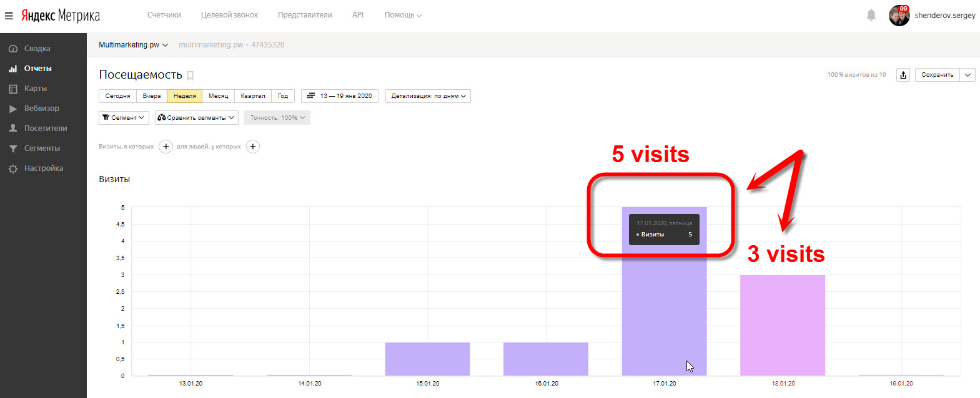Open Сегмент dropdown

tap(124, 117)
